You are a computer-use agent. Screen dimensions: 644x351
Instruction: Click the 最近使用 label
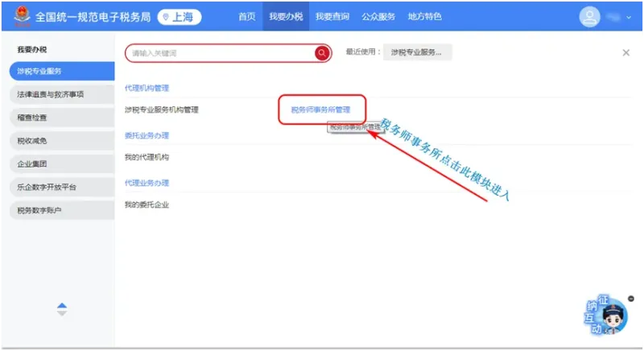[x=363, y=52]
